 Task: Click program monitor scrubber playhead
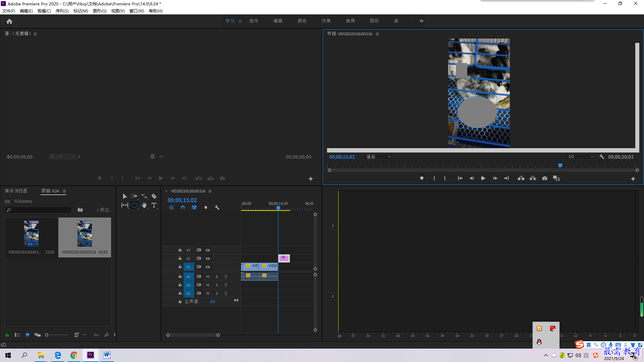click(560, 166)
